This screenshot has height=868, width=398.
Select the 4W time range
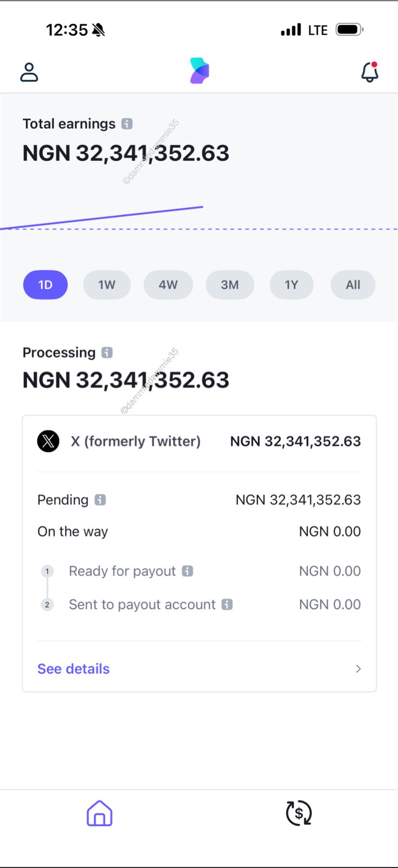pyautogui.click(x=168, y=285)
